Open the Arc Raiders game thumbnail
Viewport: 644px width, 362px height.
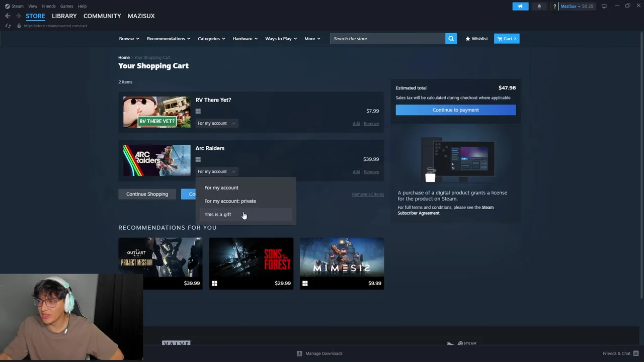[x=157, y=160]
